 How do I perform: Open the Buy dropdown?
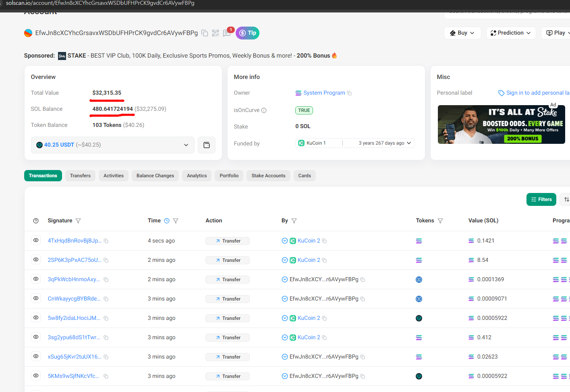pos(462,33)
